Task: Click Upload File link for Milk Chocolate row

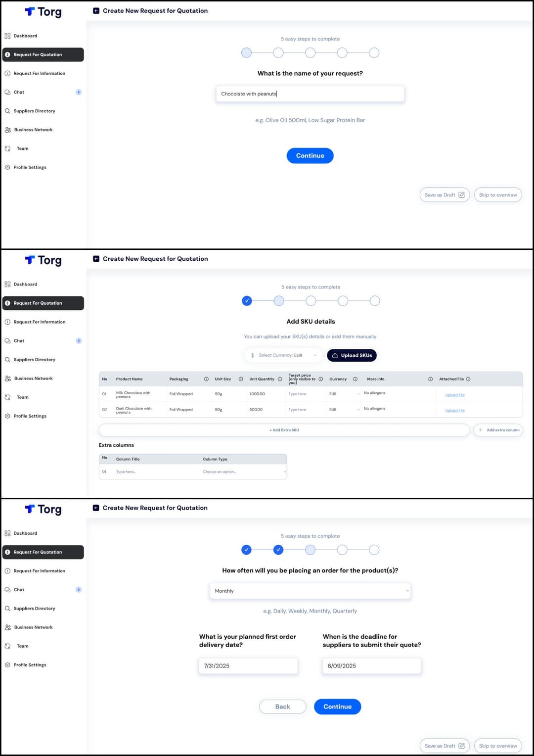Action: click(454, 395)
